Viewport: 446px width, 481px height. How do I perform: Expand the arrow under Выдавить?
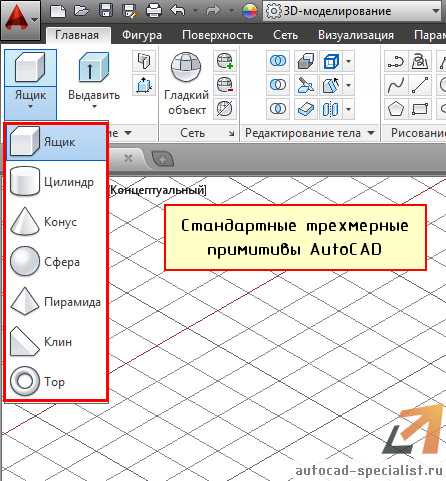94,107
